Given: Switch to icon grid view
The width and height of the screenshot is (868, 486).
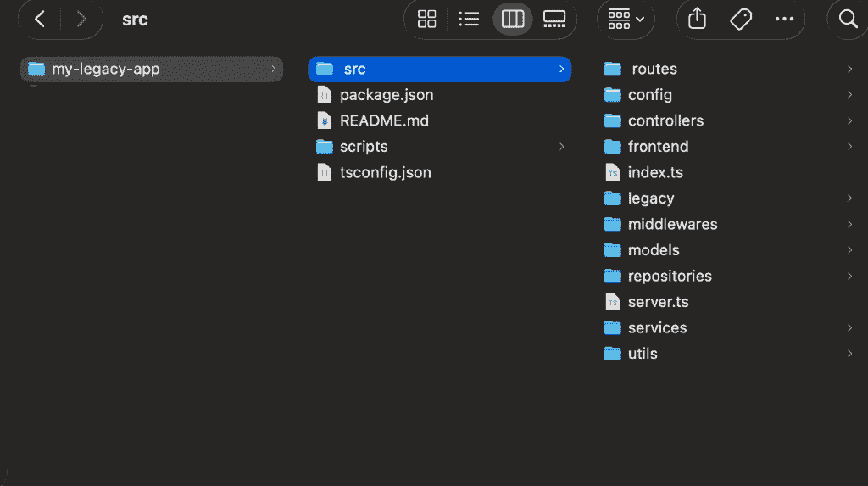Looking at the screenshot, I should 427,20.
